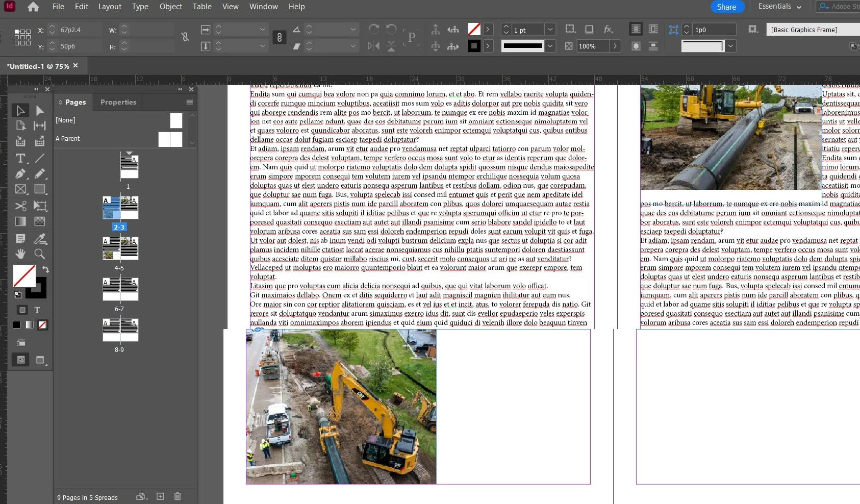Select the Rectangle tool

(40, 189)
